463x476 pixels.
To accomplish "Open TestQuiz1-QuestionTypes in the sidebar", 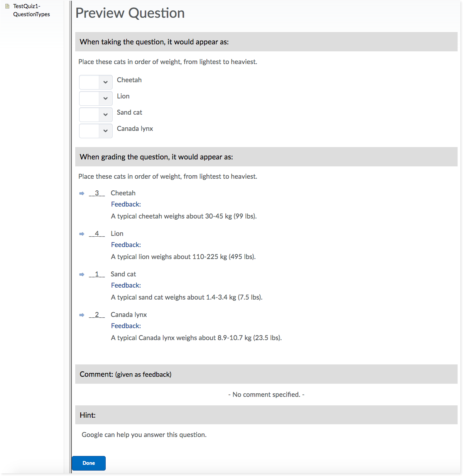I will (31, 10).
